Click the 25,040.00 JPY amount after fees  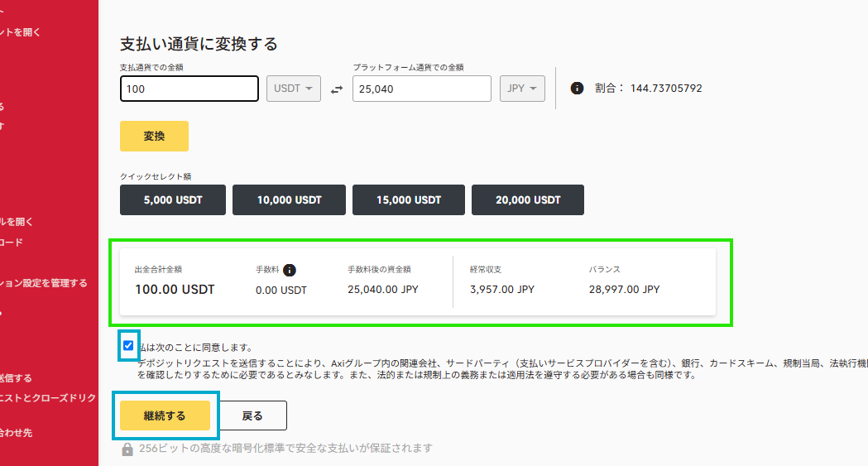pyautogui.click(x=383, y=290)
